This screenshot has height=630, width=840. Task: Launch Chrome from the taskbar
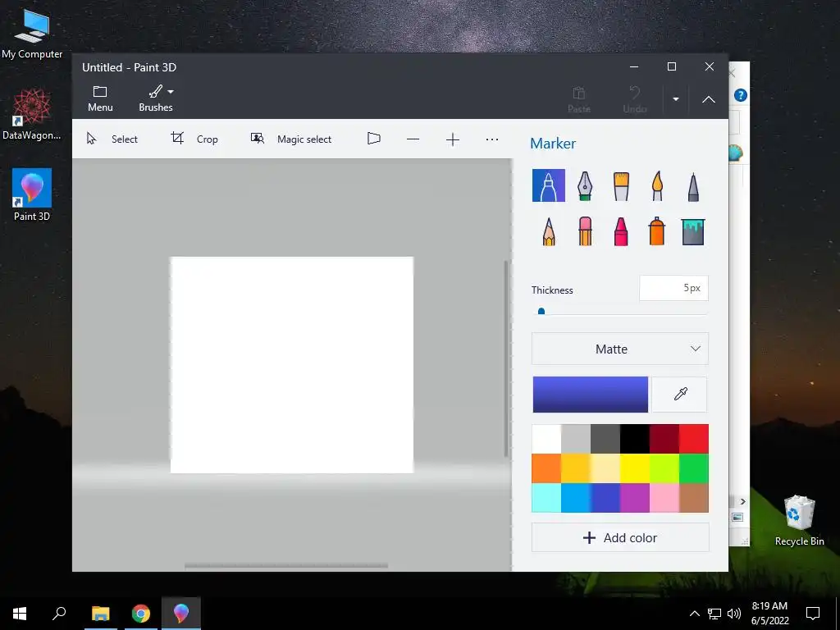(141, 614)
